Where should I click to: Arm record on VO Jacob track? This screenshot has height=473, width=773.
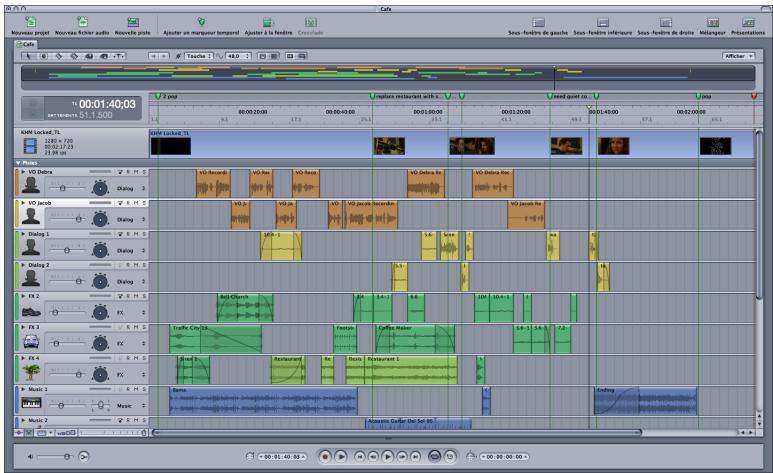pyautogui.click(x=128, y=203)
